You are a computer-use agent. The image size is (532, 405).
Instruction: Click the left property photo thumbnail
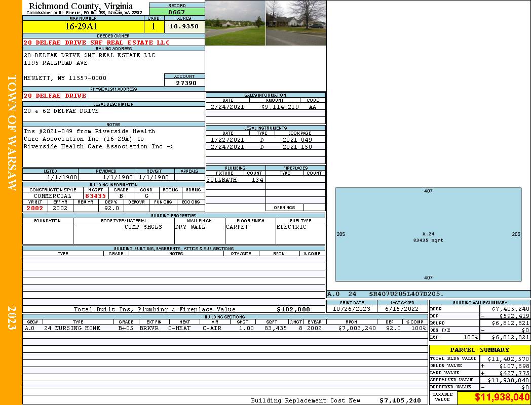(x=235, y=23)
